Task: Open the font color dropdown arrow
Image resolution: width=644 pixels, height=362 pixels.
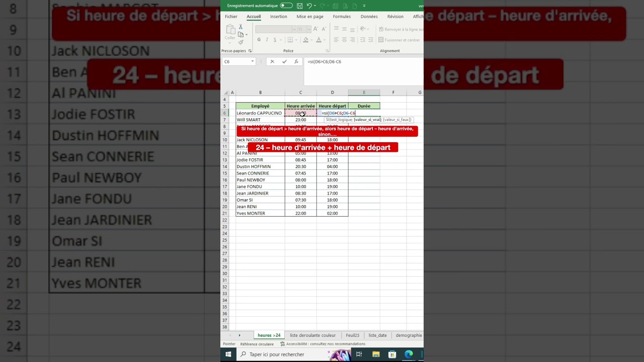Action: click(324, 40)
